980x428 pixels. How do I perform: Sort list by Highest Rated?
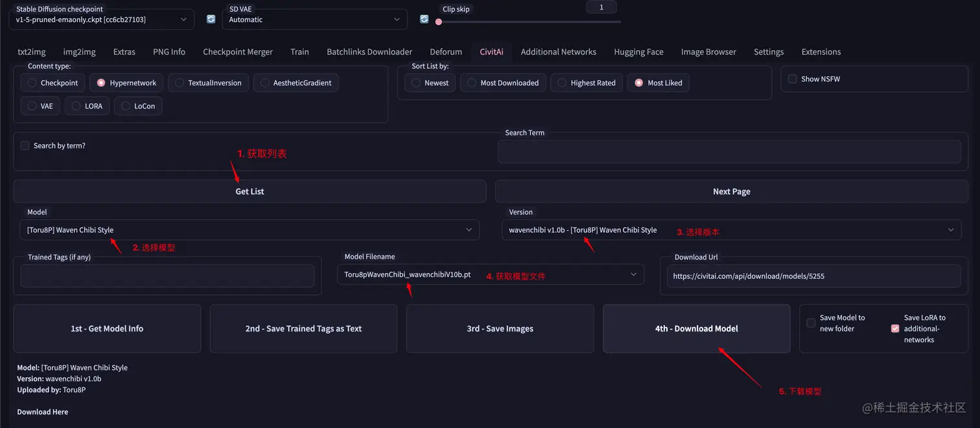pyautogui.click(x=587, y=83)
